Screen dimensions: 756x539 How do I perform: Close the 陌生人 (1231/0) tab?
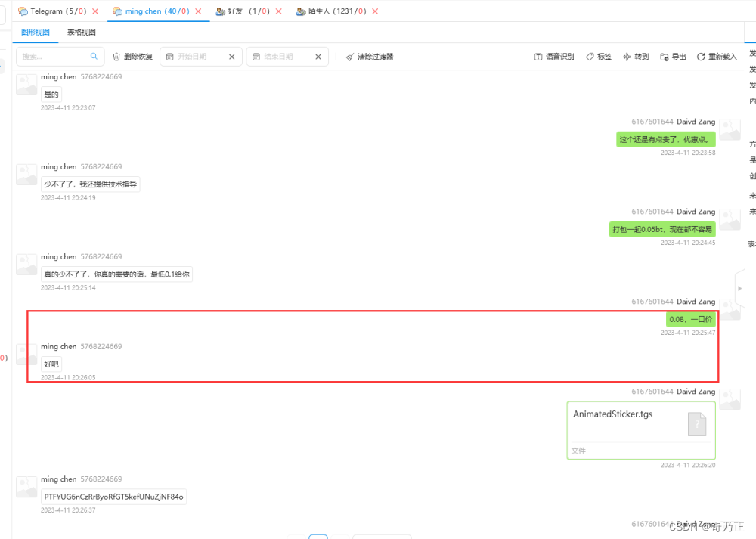point(375,11)
